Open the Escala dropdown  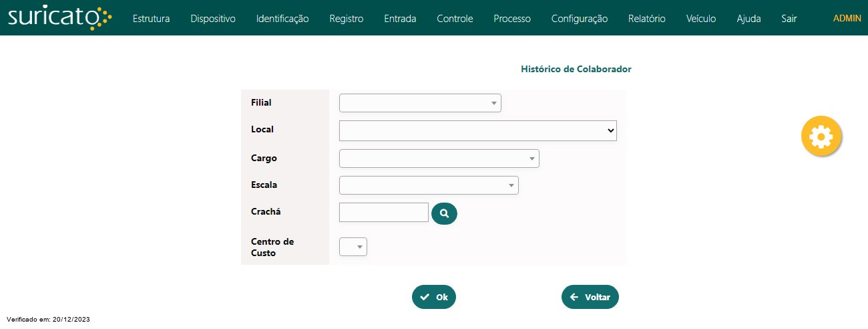(x=429, y=185)
